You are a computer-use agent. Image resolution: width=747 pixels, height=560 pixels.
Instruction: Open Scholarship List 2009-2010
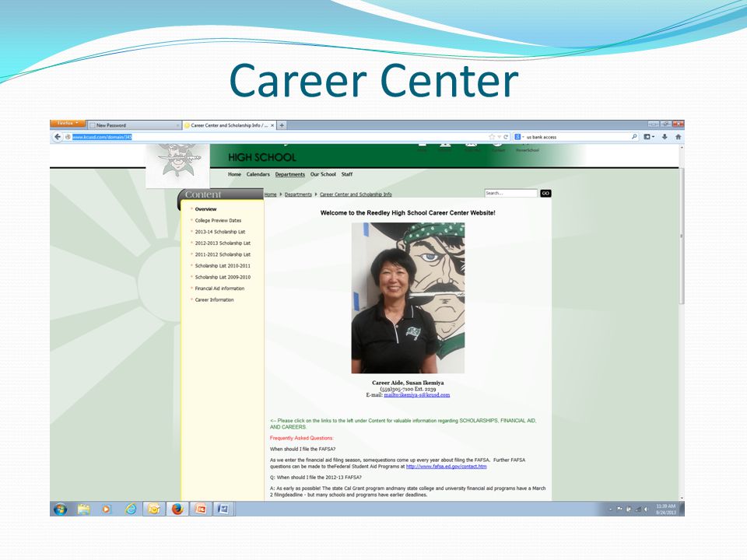point(223,277)
